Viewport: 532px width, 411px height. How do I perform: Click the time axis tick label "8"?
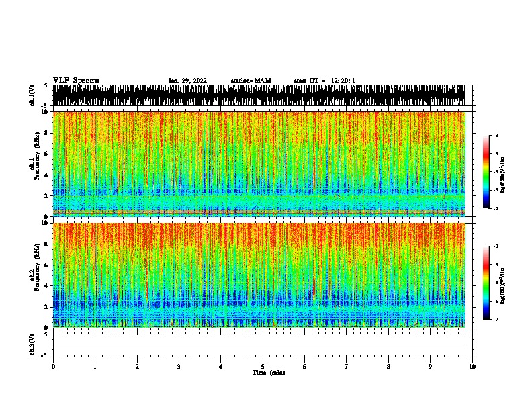point(388,367)
